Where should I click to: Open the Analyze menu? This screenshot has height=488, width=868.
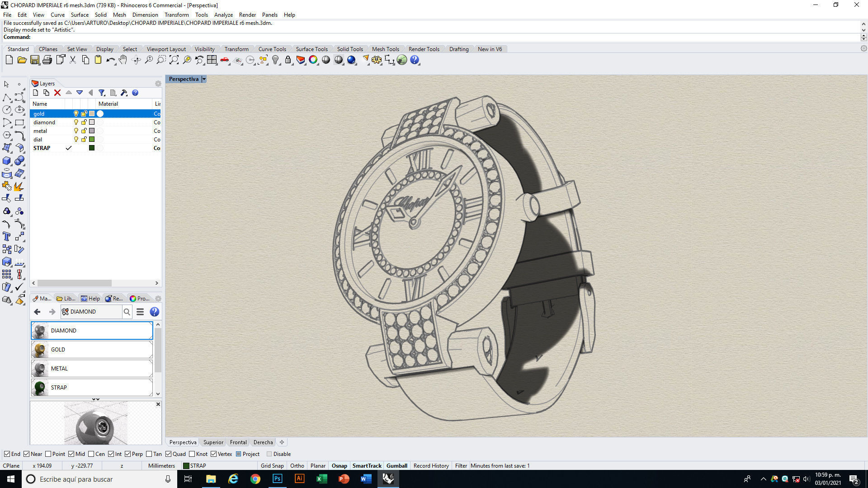[x=223, y=15]
